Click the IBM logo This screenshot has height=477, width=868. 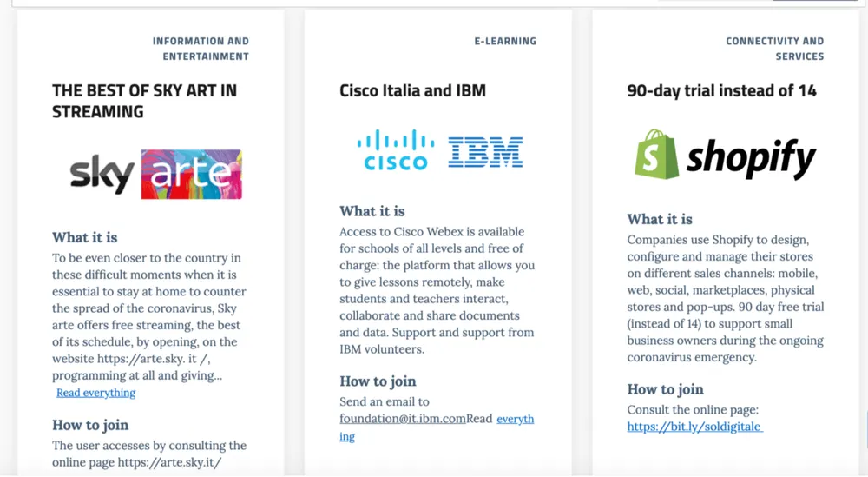(x=485, y=152)
